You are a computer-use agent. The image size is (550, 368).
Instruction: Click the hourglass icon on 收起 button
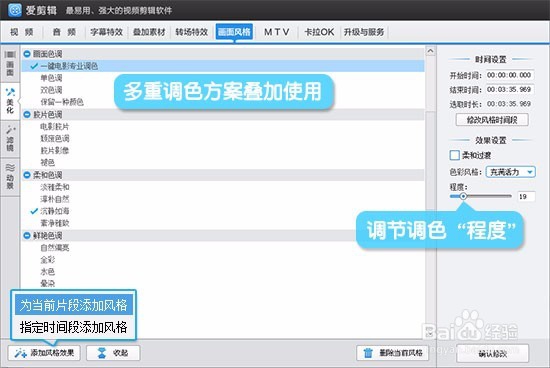point(102,353)
